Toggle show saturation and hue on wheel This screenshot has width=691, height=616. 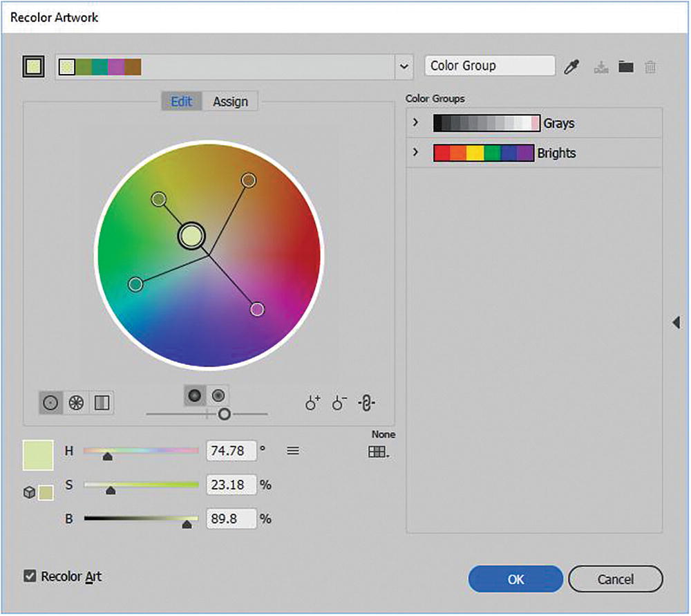219,395
